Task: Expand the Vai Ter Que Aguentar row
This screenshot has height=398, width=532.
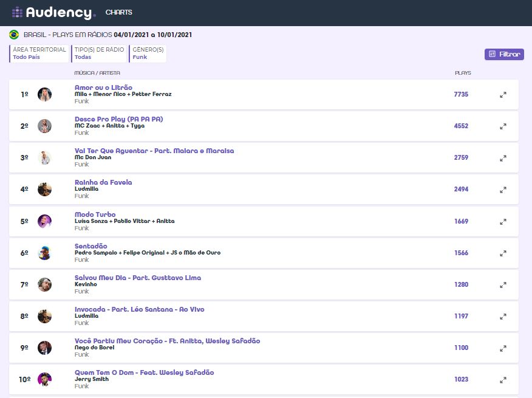Action: [x=503, y=158]
